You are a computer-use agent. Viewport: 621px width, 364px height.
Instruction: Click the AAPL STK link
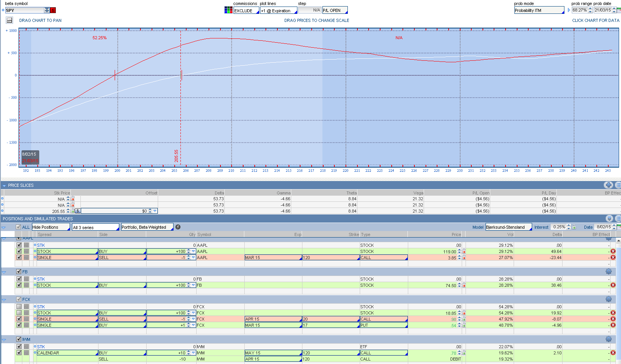coord(41,245)
